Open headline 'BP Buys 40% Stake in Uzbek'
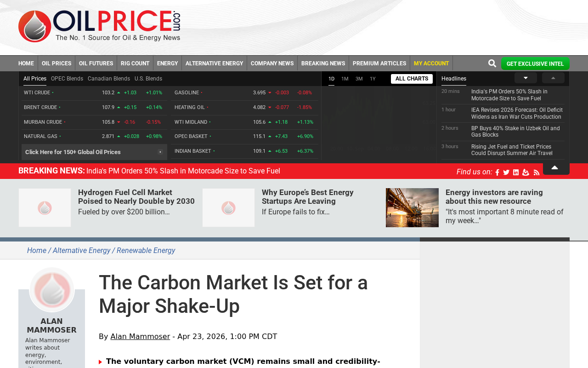The image size is (588, 368). [515, 132]
